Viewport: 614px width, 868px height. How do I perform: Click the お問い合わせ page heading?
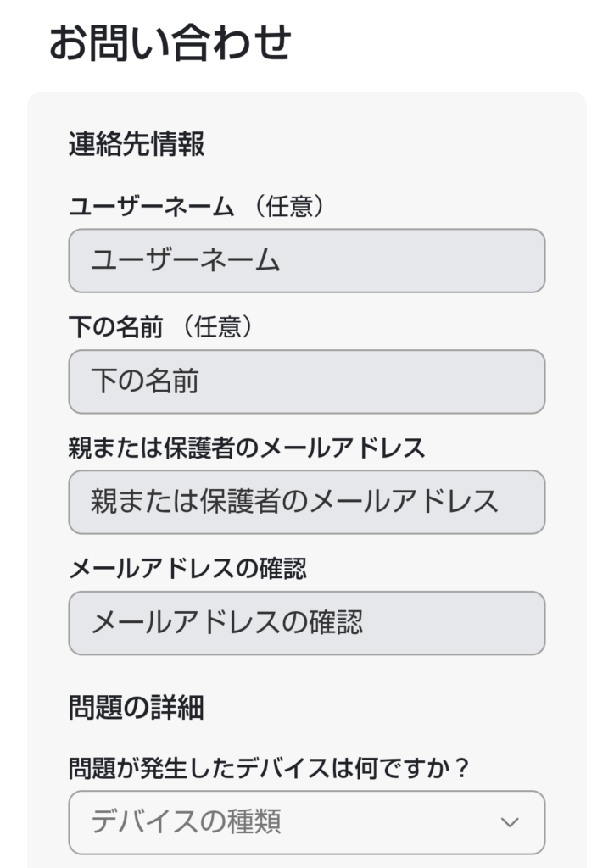170,42
